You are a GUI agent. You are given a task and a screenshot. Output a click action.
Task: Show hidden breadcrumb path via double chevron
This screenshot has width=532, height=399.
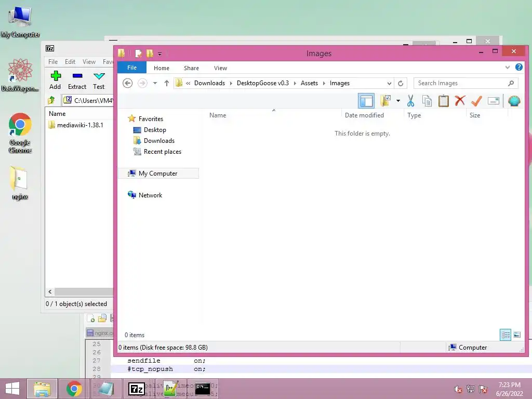pyautogui.click(x=188, y=83)
